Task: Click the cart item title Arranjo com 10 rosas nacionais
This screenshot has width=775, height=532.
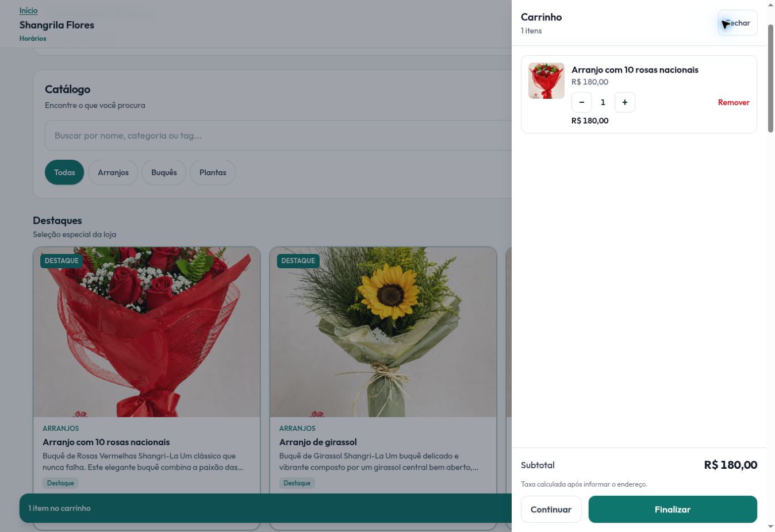Action: tap(635, 70)
